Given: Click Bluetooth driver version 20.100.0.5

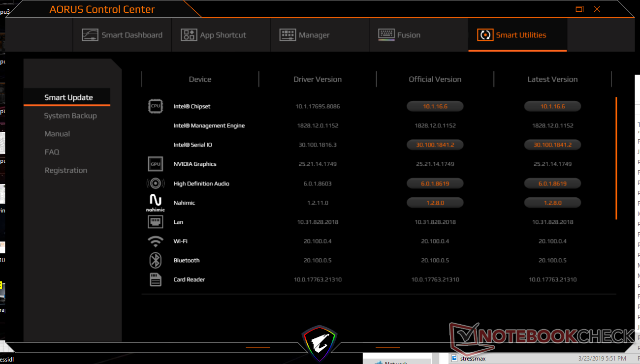Looking at the screenshot, I should click(x=318, y=260).
